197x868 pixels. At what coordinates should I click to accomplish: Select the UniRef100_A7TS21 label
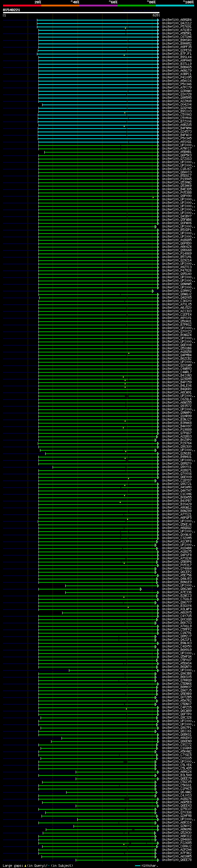click(176, 514)
